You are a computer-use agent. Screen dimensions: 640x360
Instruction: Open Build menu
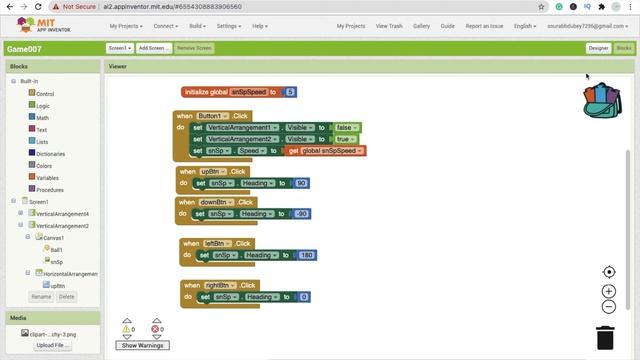[x=197, y=26]
